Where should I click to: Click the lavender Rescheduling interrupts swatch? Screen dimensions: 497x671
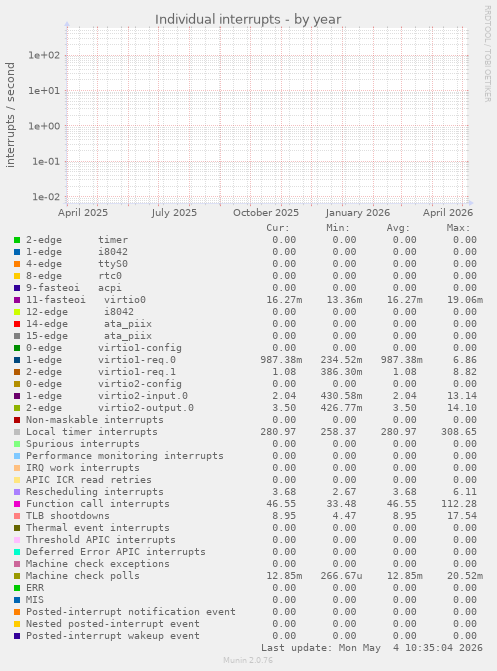17,492
